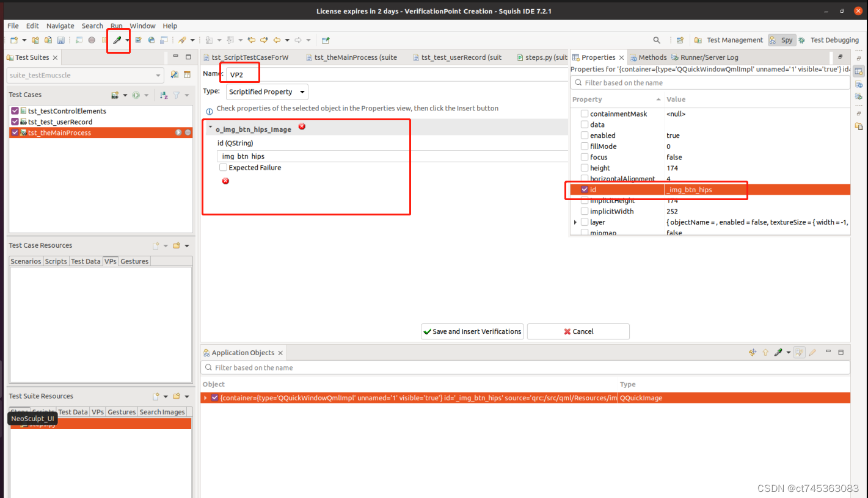
Task: Check the Expected Failure checkbox
Action: 223,167
